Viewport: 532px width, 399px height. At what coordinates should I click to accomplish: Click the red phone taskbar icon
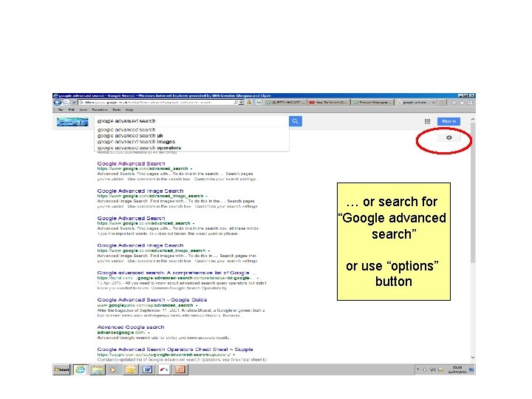pos(164,369)
